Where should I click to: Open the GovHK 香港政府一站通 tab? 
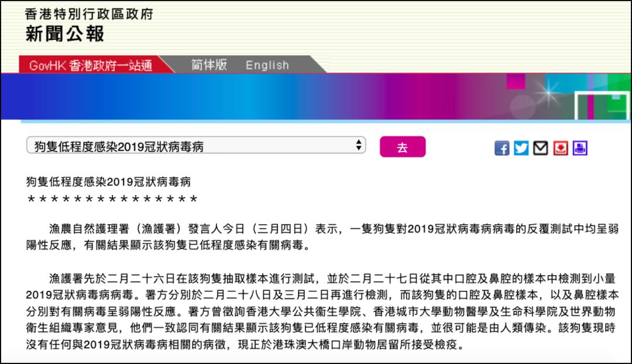pos(90,65)
